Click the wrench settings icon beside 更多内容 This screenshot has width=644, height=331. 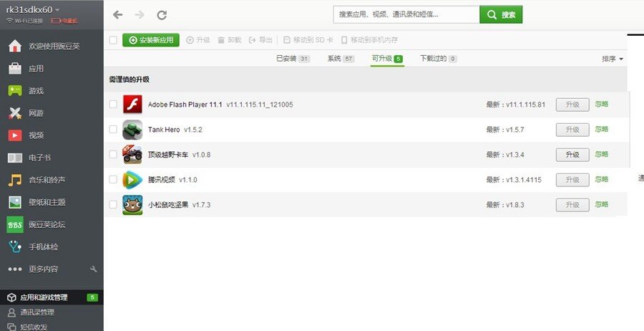click(93, 269)
